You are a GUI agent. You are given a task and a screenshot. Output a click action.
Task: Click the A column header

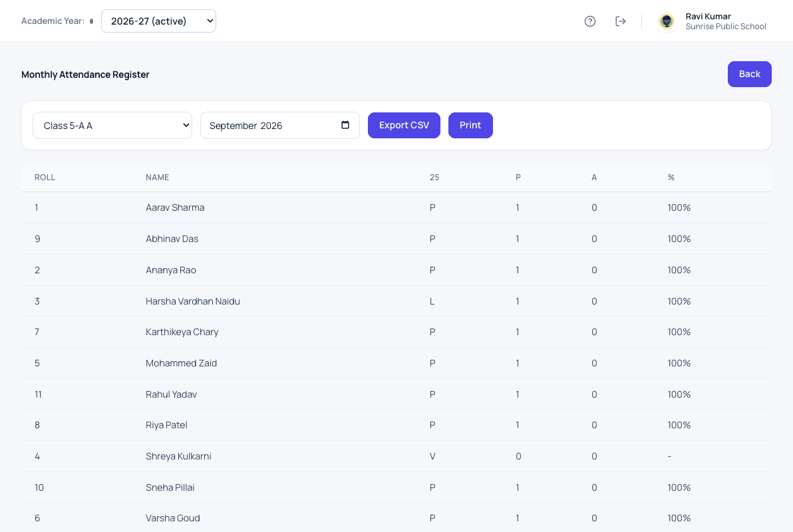(x=594, y=178)
